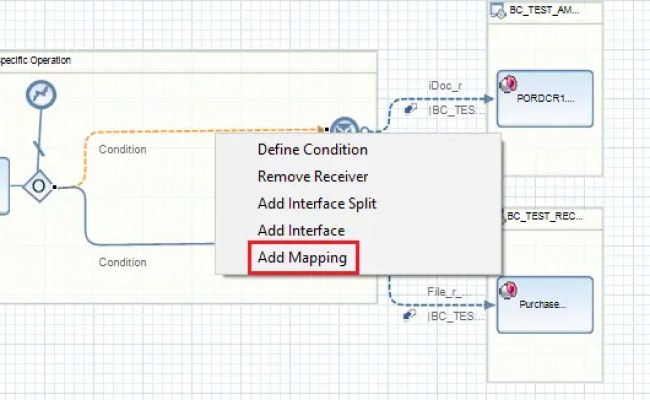
Task: Select the BC_TEST_AM component header icon
Action: tap(497, 11)
